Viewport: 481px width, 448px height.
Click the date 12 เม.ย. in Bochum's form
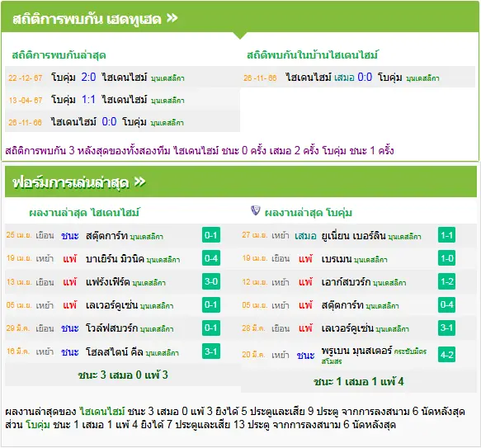click(x=255, y=281)
